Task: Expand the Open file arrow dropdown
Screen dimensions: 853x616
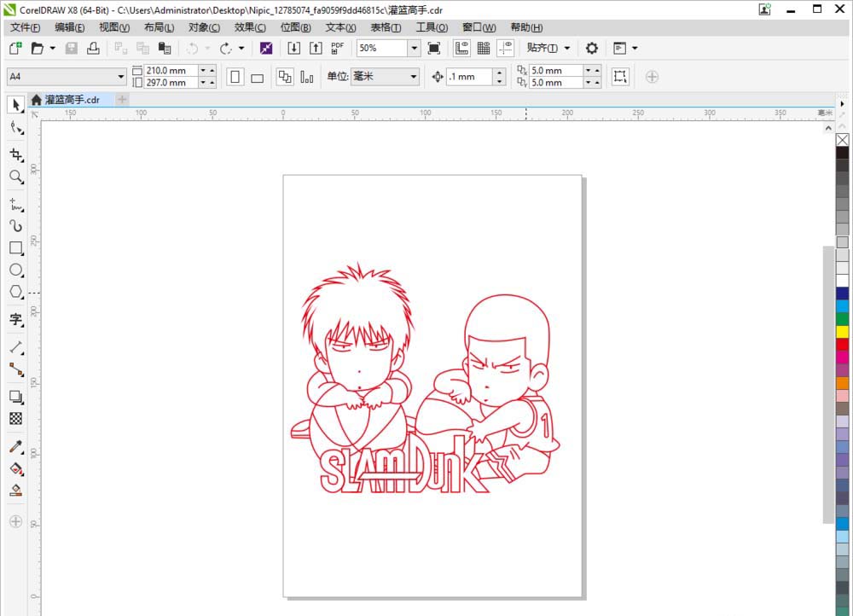Action: pos(53,48)
